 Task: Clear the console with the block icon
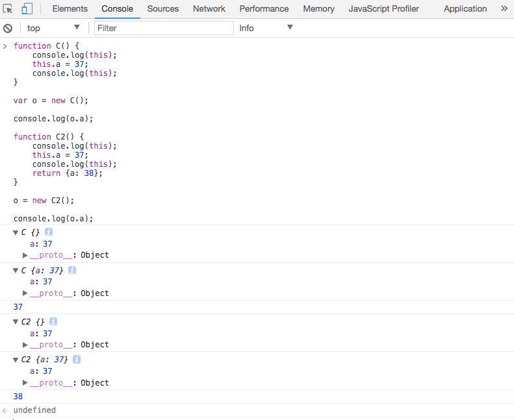[x=8, y=29]
